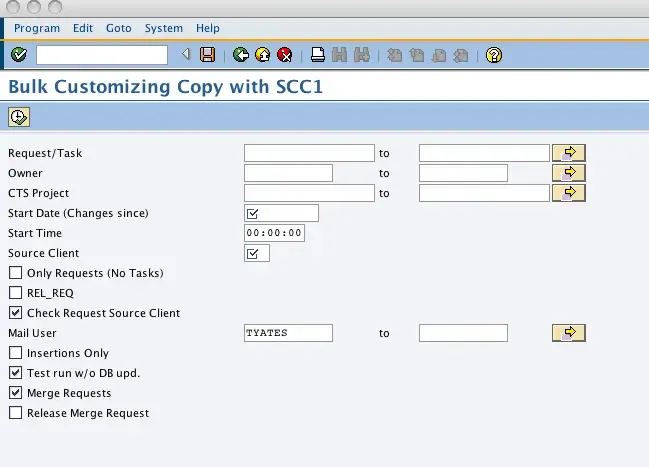Screen dimensions: 649x467
Task: Open multiple selection for Owner
Action: (569, 173)
